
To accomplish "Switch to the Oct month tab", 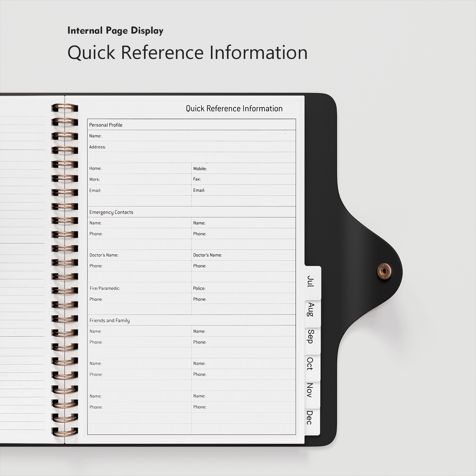I will (312, 366).
